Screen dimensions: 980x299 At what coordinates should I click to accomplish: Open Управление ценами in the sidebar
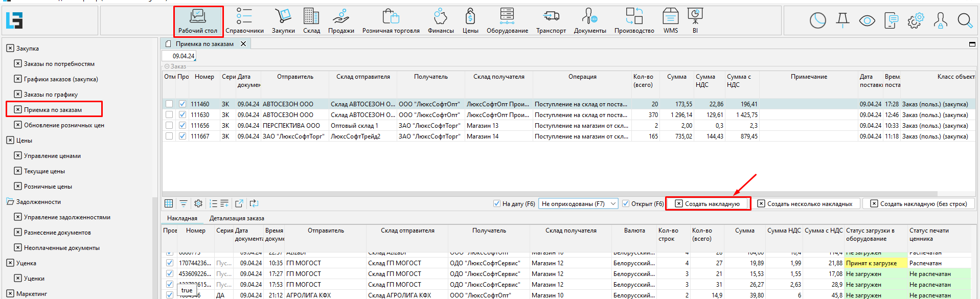[x=52, y=156]
